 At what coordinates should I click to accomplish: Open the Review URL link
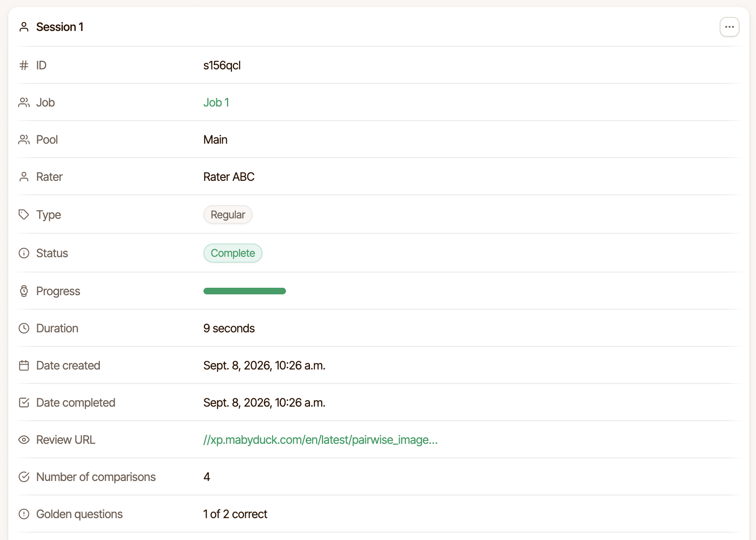click(x=320, y=440)
